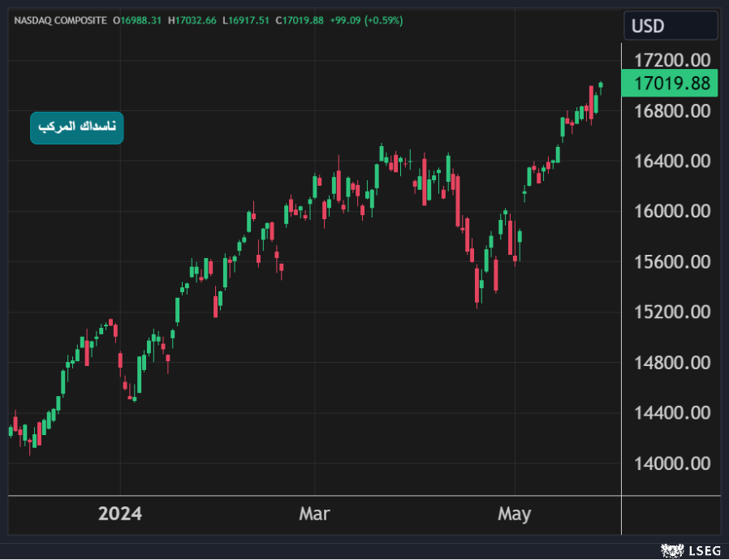Select the 2024 label on time axis
729x560 pixels.
(119, 514)
